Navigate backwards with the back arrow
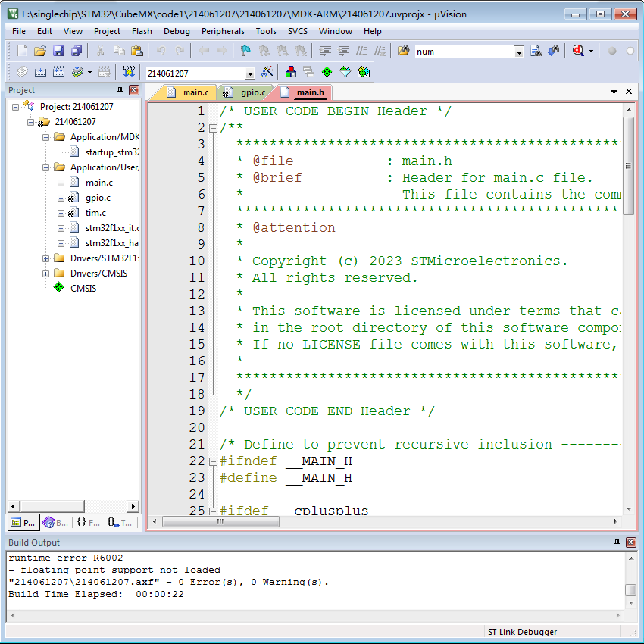The height and width of the screenshot is (644, 644). [204, 51]
